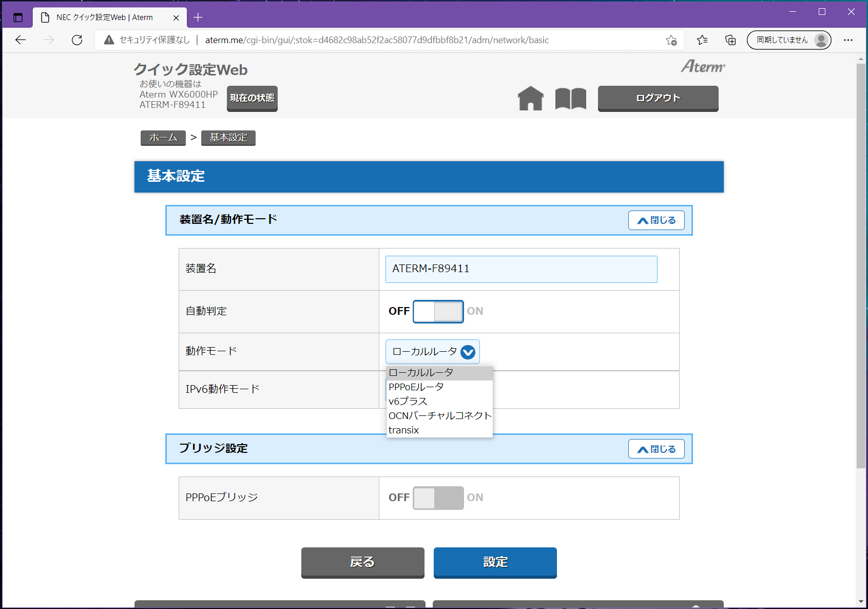Select PPPoEルータ option
Screen dimensions: 868x609
439,387
